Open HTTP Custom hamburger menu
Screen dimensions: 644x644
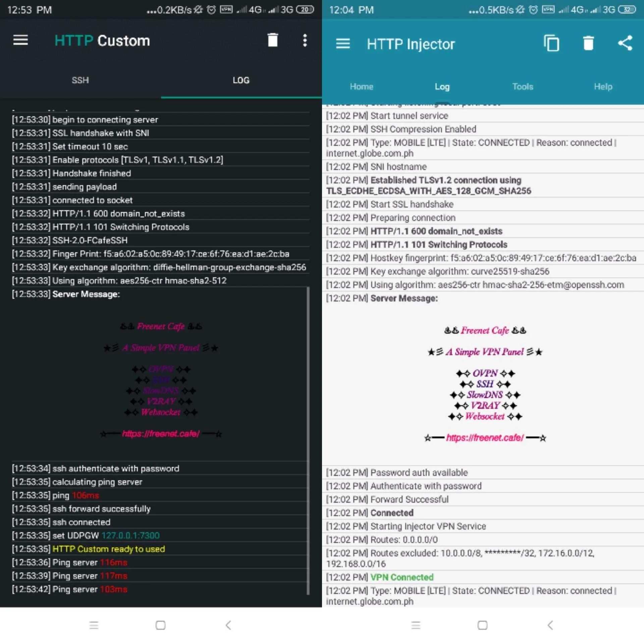coord(20,40)
